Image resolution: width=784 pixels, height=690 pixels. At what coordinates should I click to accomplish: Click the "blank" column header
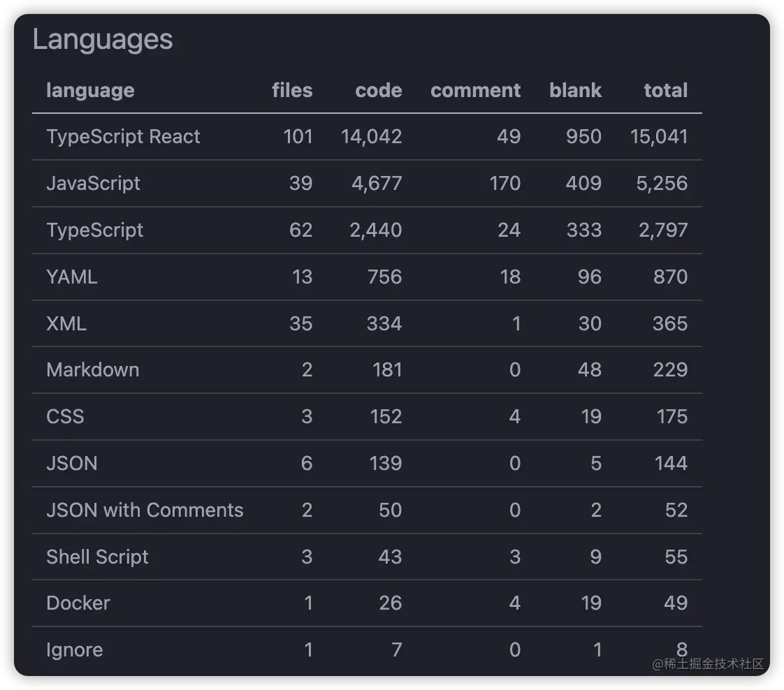575,90
